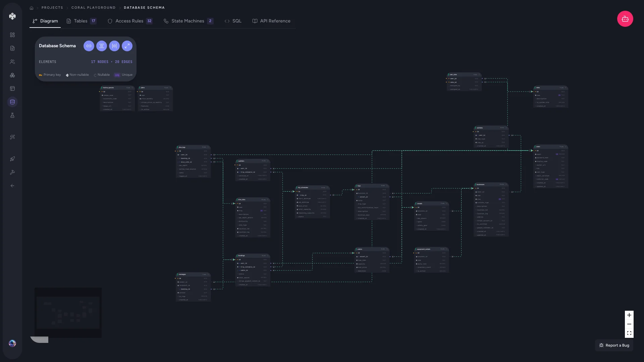This screenshot has width=644, height=362.
Task: Click the Database Schema panel title
Action: coord(57,46)
